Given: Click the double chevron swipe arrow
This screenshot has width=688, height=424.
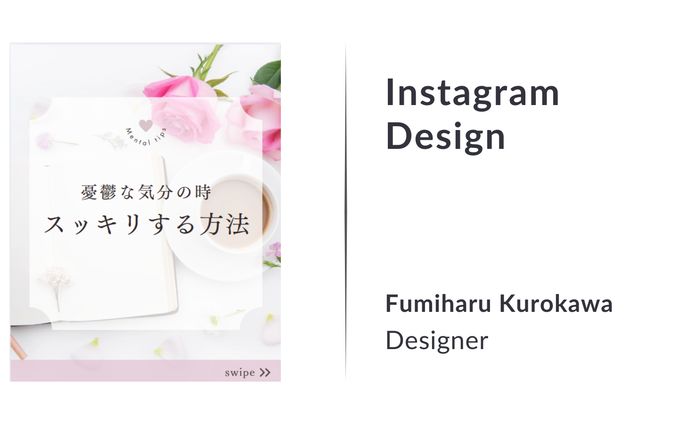Looking at the screenshot, I should pyautogui.click(x=265, y=373).
